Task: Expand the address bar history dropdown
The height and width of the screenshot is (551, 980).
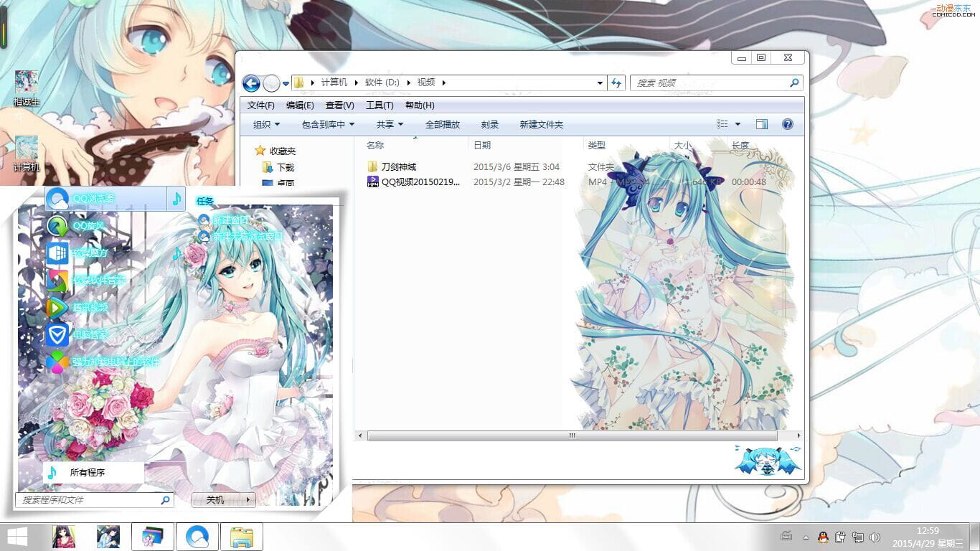Action: (600, 83)
